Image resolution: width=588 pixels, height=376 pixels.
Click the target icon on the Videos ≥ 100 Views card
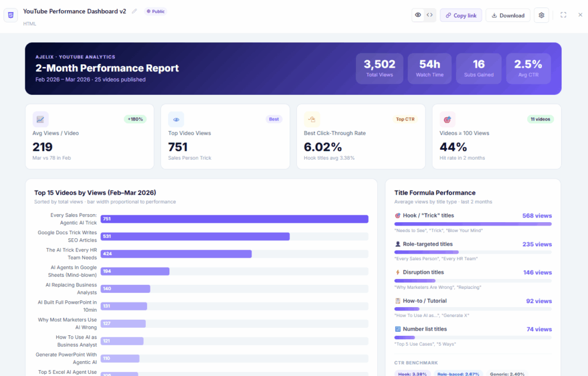tap(447, 119)
